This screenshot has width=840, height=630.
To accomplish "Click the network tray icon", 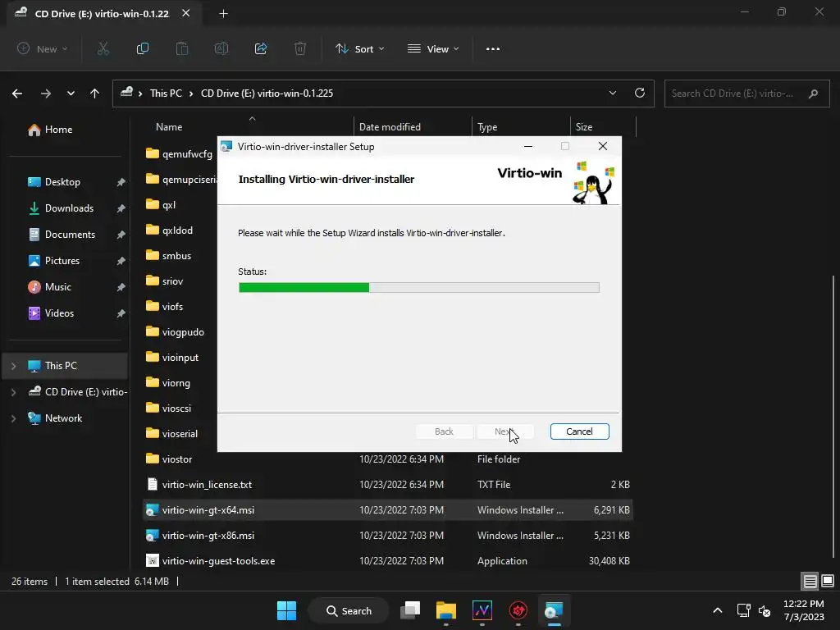I will [743, 610].
